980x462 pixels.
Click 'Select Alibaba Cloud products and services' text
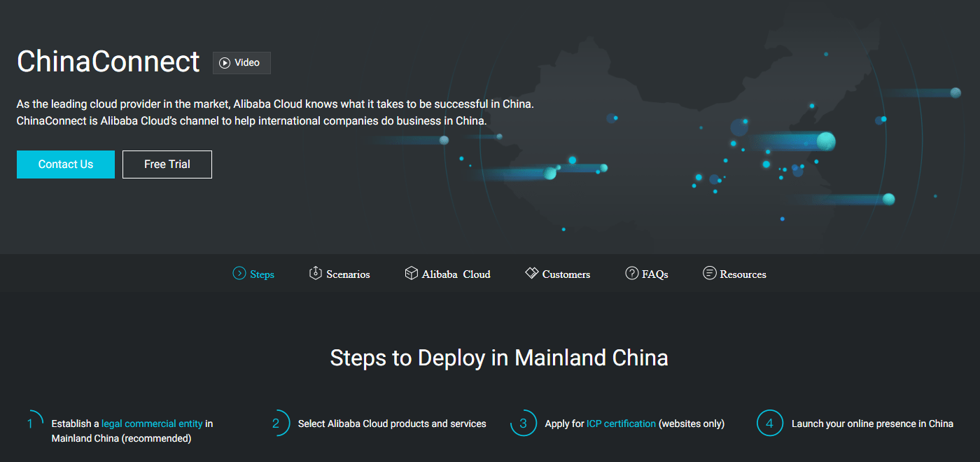(392, 423)
